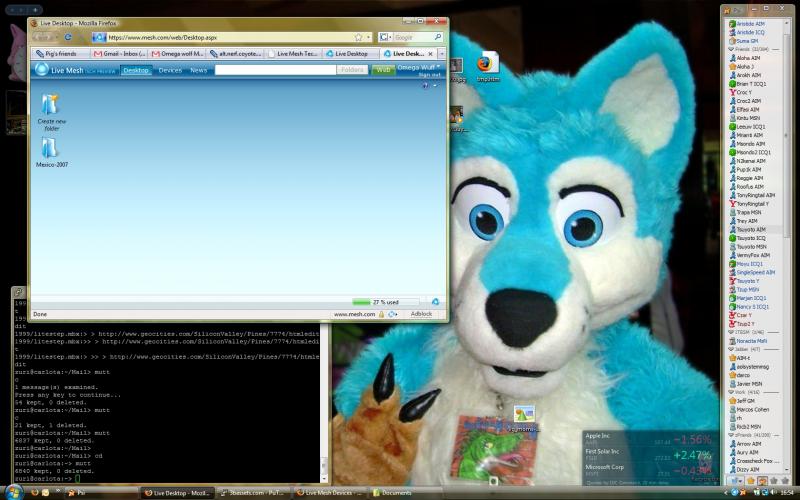The height and width of the screenshot is (500, 800).
Task: Click the Windows Start orb
Action: tap(12, 492)
